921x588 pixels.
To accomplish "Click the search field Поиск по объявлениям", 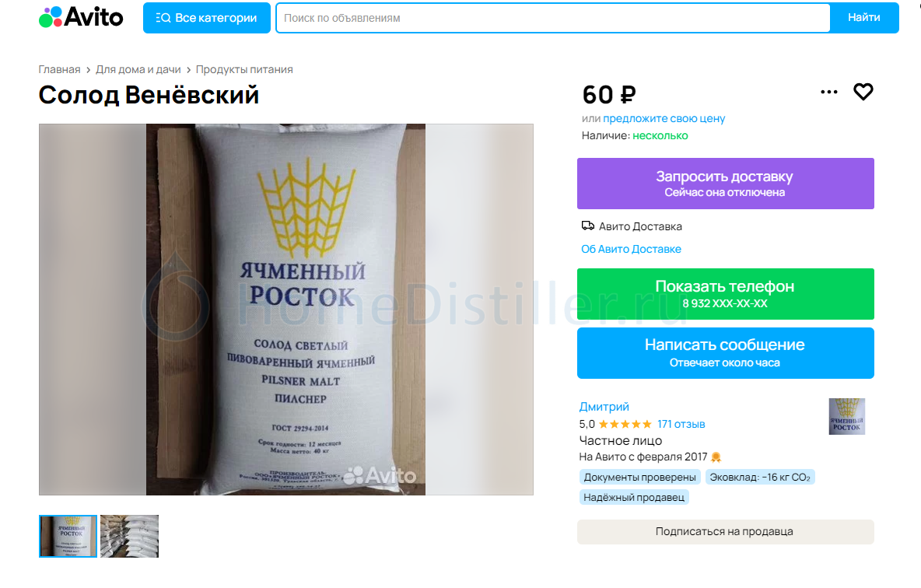I will tap(553, 18).
